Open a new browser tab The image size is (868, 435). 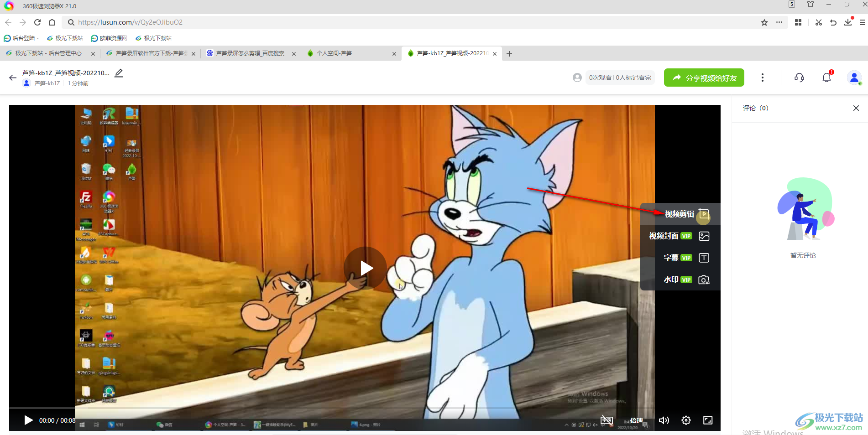(x=509, y=54)
